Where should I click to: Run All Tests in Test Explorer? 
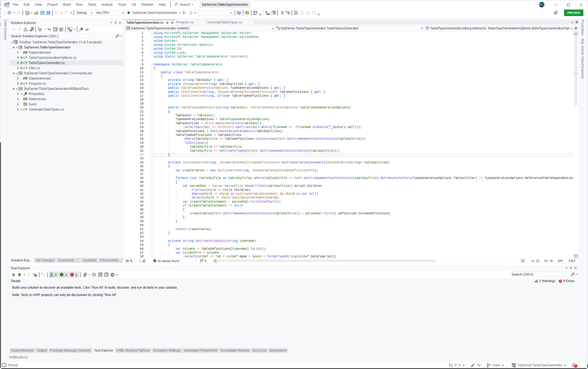(x=13, y=275)
